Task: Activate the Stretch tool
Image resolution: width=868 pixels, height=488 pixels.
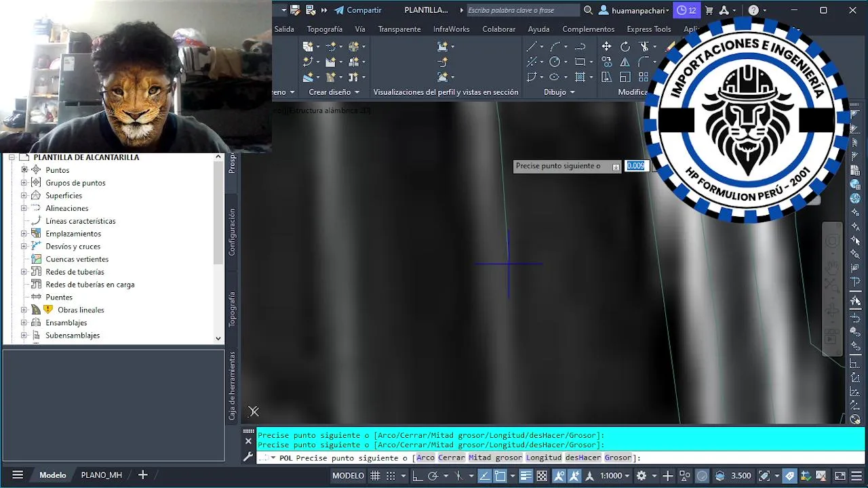Action: click(x=606, y=77)
